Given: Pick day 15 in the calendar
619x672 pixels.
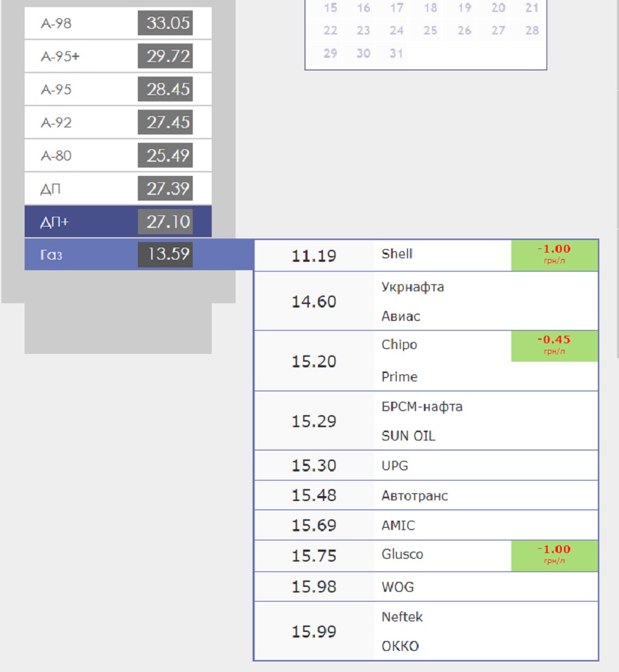Looking at the screenshot, I should 331,8.
